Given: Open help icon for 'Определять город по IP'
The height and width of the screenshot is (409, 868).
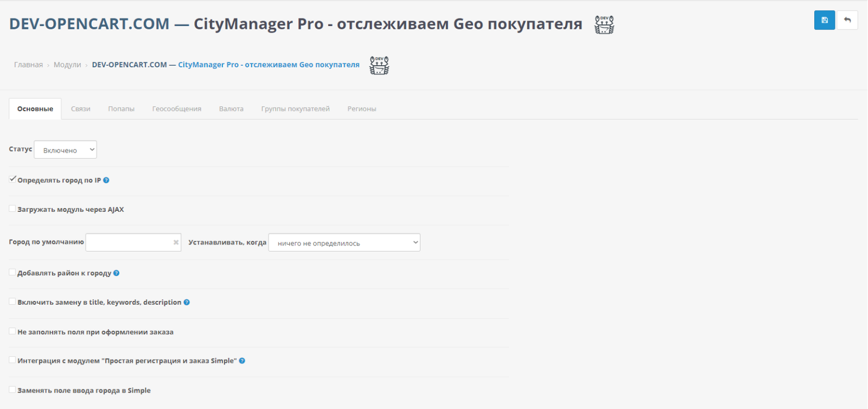Looking at the screenshot, I should pyautogui.click(x=106, y=180).
